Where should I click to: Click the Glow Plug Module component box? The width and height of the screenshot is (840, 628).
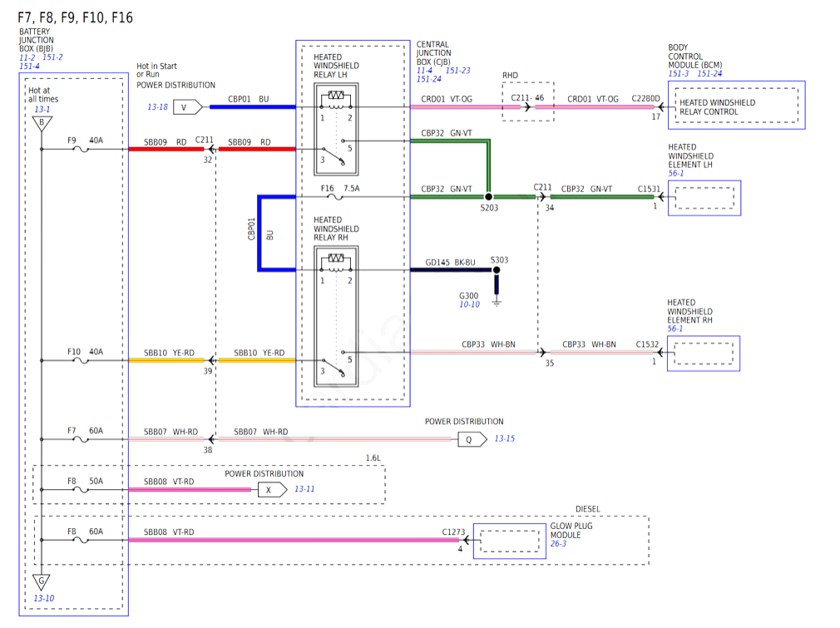click(509, 541)
